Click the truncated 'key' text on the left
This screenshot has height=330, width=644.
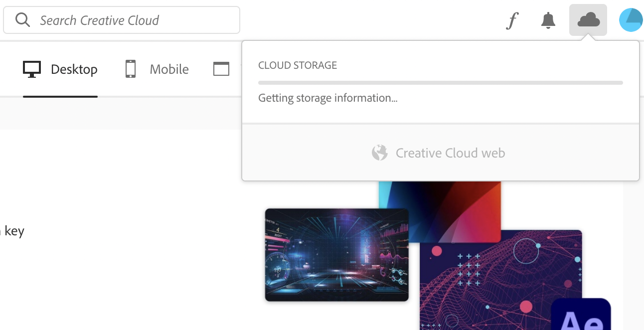(x=13, y=231)
